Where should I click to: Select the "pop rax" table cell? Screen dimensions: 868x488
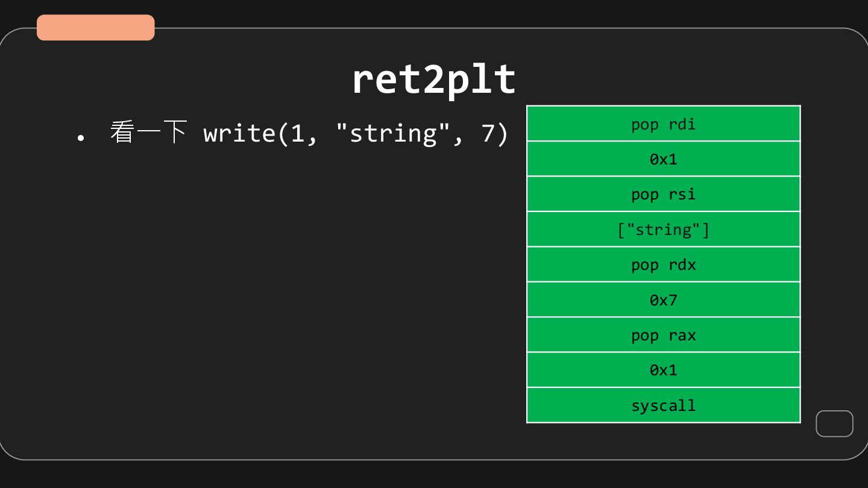click(x=663, y=335)
